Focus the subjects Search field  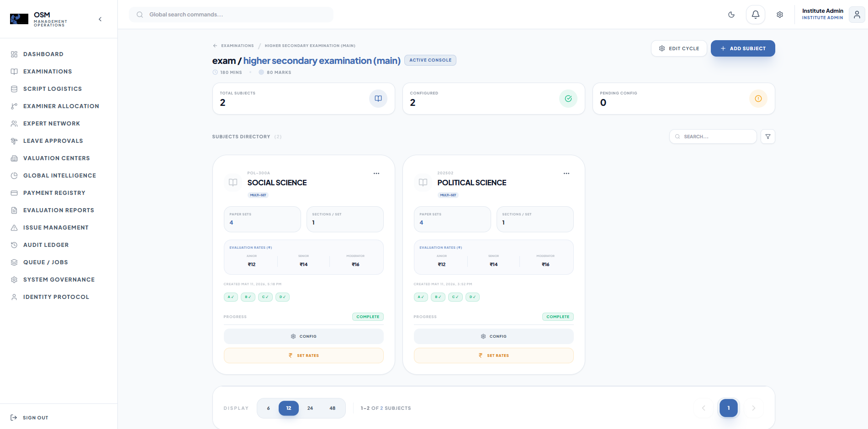[x=713, y=136]
